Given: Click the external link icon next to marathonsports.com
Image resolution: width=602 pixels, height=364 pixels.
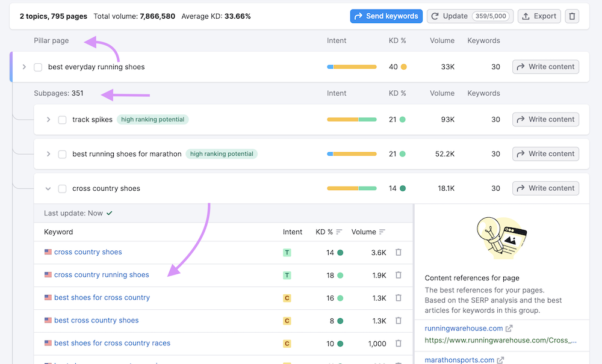Looking at the screenshot, I should tap(501, 360).
